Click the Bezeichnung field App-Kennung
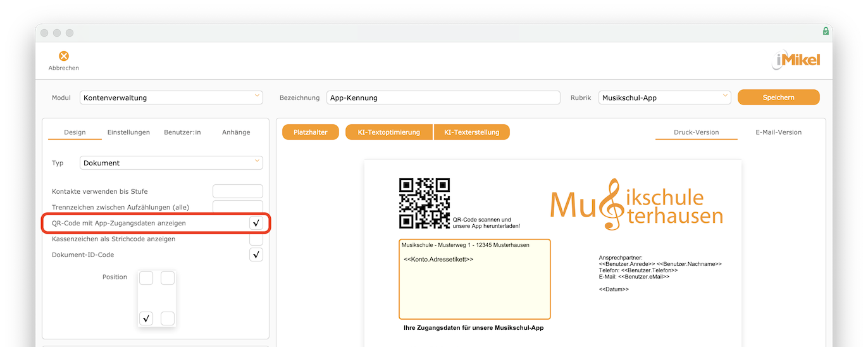This screenshot has width=868, height=347. (443, 98)
